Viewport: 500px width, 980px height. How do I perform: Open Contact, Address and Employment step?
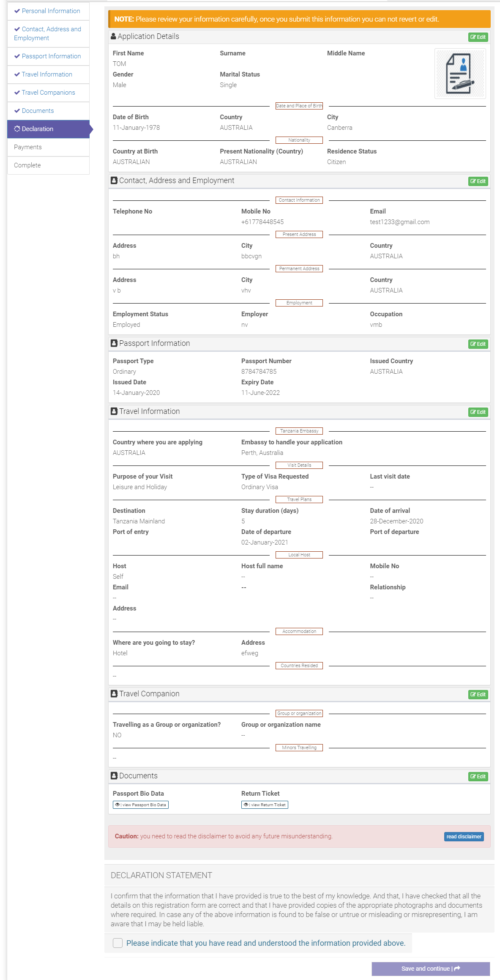pyautogui.click(x=48, y=33)
